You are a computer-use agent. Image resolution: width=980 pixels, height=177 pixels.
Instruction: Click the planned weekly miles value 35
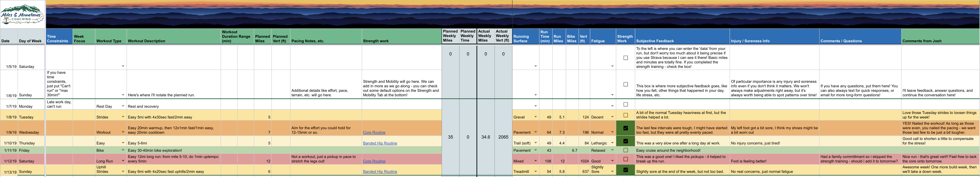tap(450, 137)
